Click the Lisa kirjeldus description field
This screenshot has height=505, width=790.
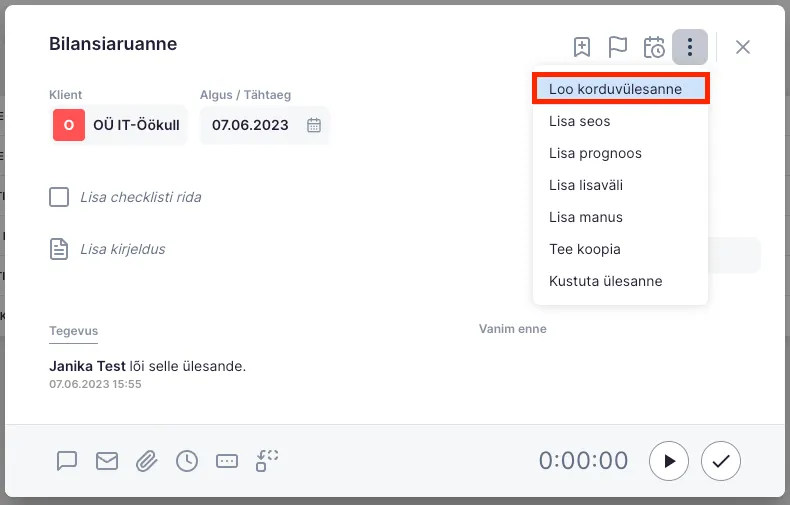(122, 249)
